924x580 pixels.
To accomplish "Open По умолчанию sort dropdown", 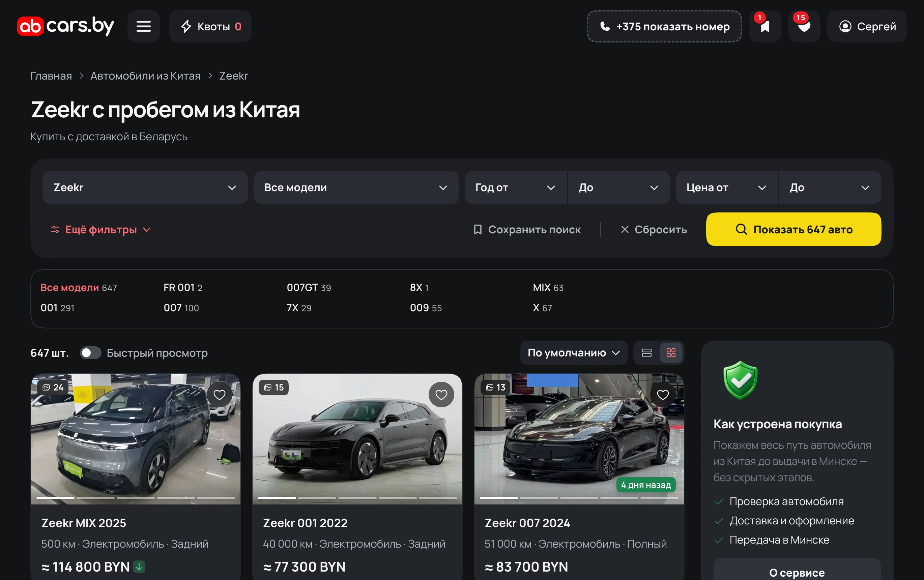I will click(574, 352).
